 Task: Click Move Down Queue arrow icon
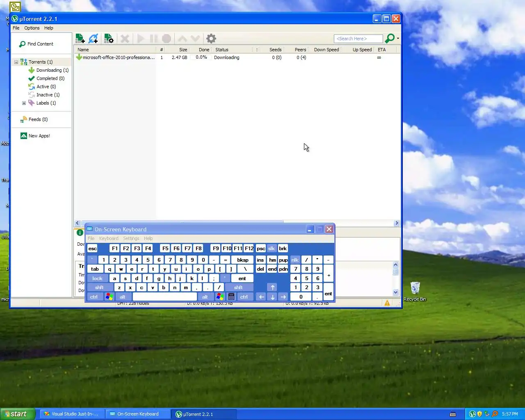pos(195,39)
